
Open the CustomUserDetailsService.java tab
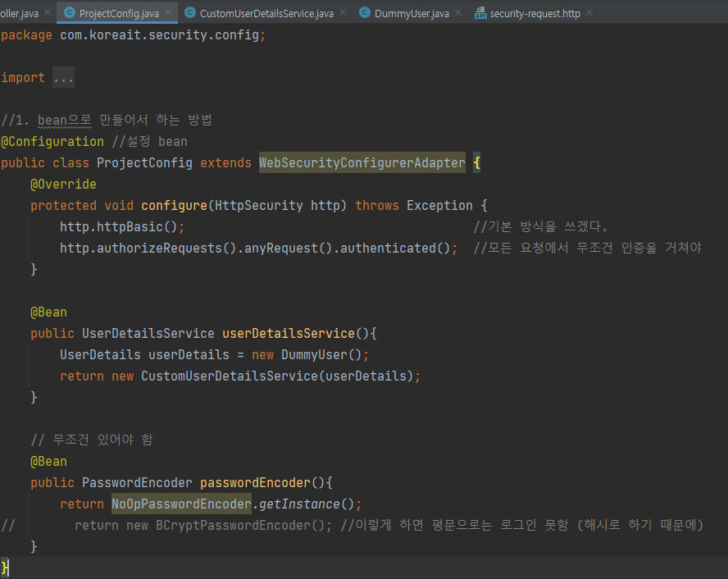266,13
